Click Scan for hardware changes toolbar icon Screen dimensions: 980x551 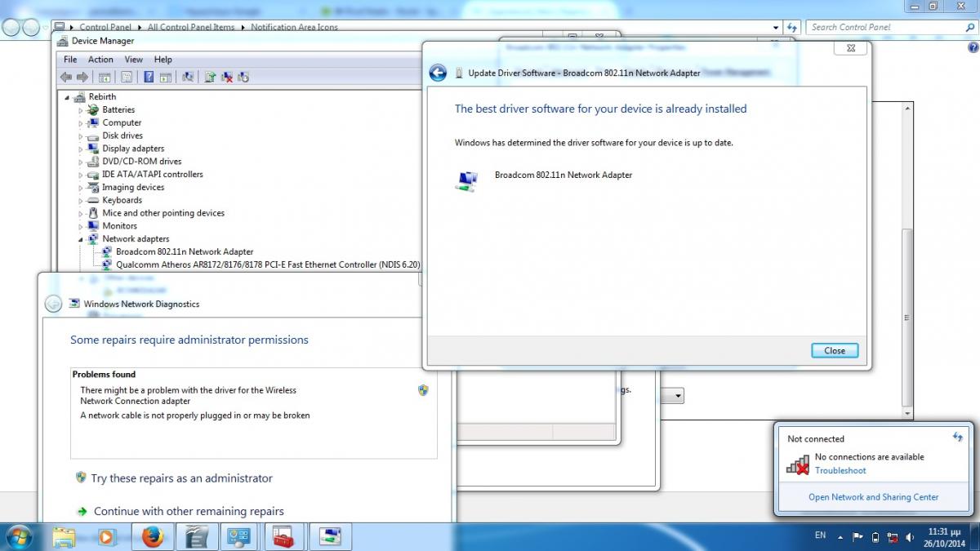pos(188,77)
